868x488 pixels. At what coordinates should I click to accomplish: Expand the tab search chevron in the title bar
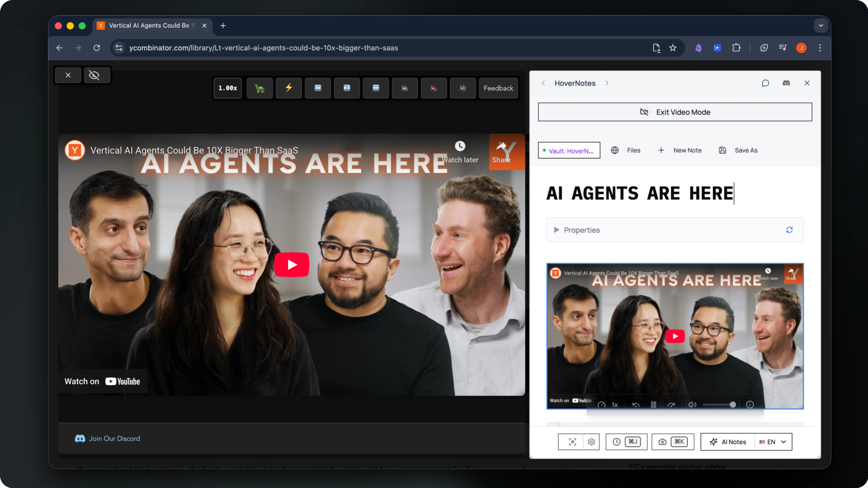coord(821,26)
